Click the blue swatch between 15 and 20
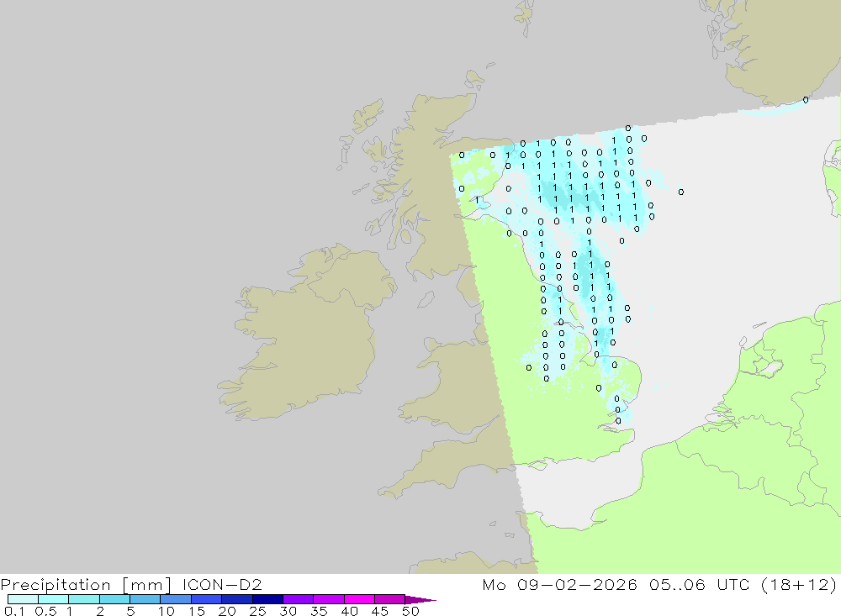This screenshot has width=841, height=616. (x=207, y=599)
